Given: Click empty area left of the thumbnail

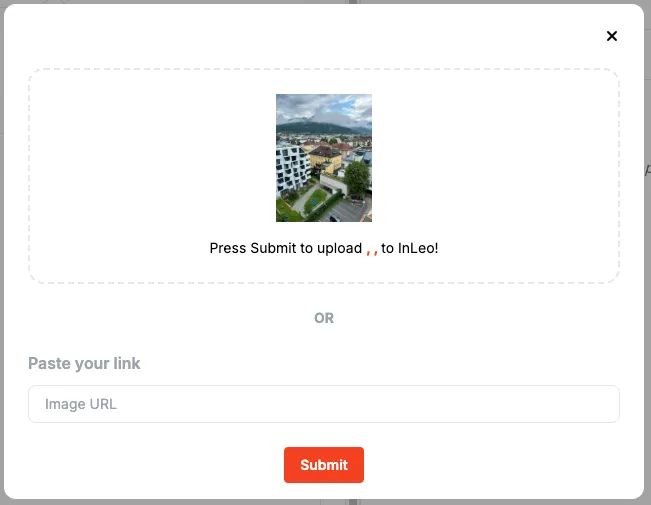Looking at the screenshot, I should pyautogui.click(x=154, y=158).
